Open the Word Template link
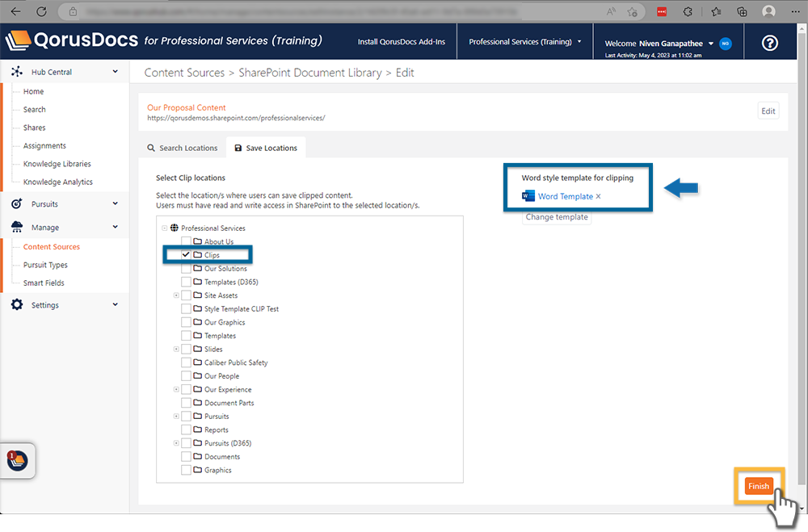This screenshot has width=808, height=532. [566, 196]
